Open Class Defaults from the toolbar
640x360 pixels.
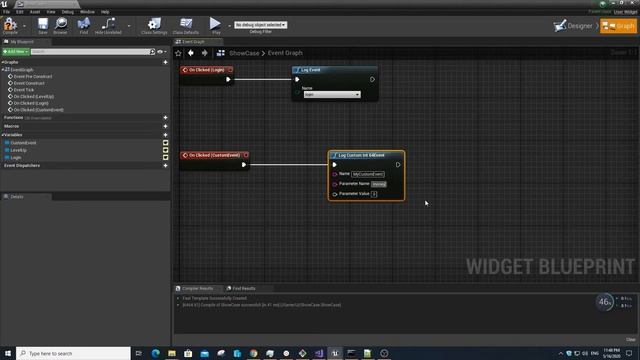(x=186, y=25)
